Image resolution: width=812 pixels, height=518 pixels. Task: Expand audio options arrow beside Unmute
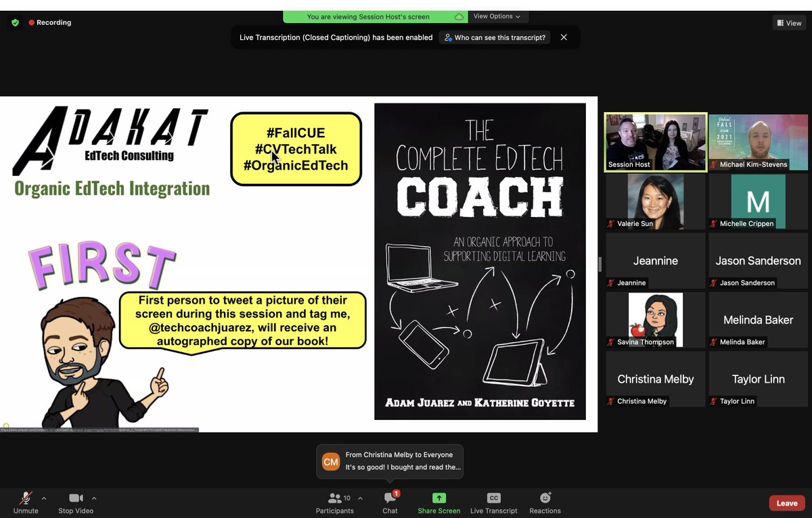(x=44, y=498)
